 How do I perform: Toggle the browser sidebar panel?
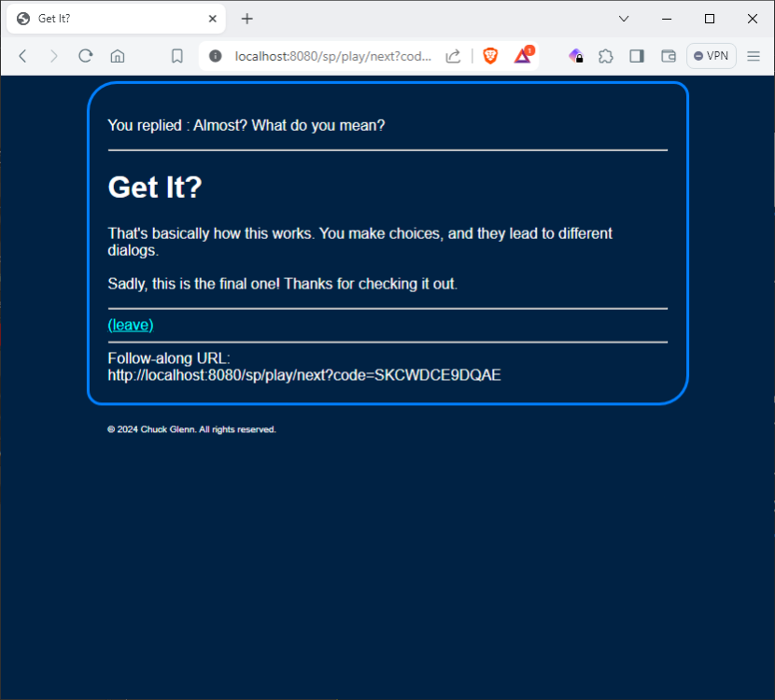637,56
